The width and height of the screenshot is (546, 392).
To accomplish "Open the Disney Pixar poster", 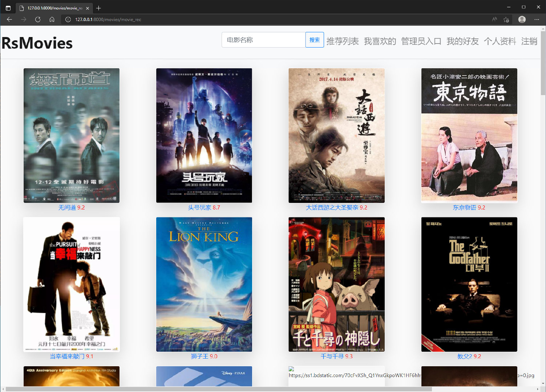I will 204,376.
